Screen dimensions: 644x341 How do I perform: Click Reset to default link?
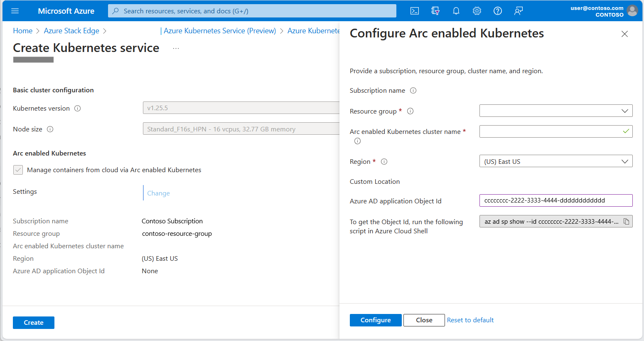pyautogui.click(x=470, y=320)
